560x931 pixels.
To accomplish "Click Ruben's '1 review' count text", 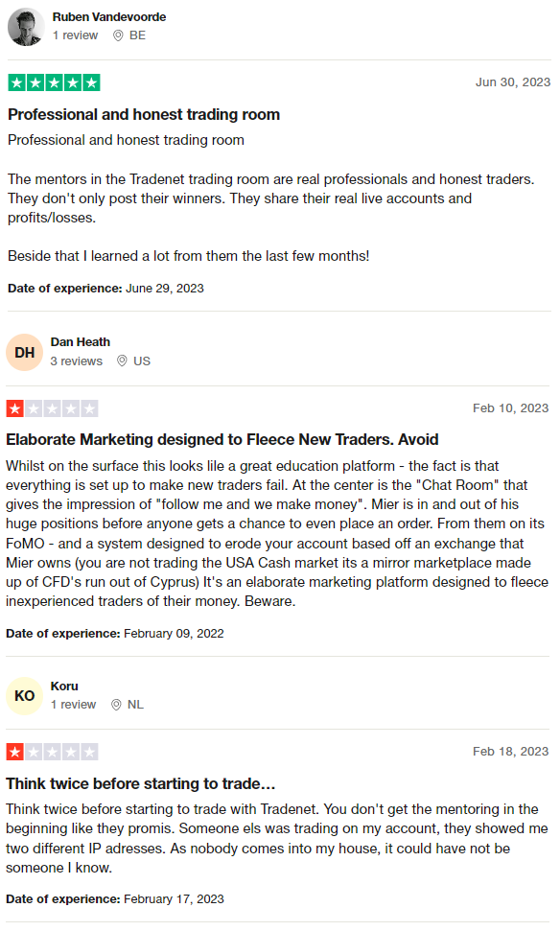I will click(75, 35).
